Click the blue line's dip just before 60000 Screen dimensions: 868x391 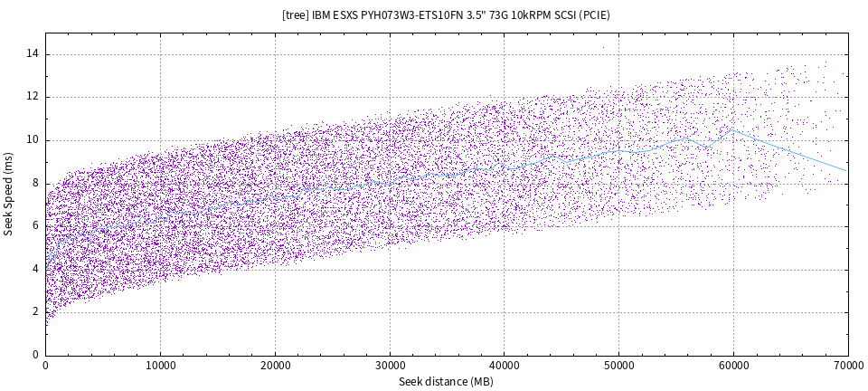(709, 148)
